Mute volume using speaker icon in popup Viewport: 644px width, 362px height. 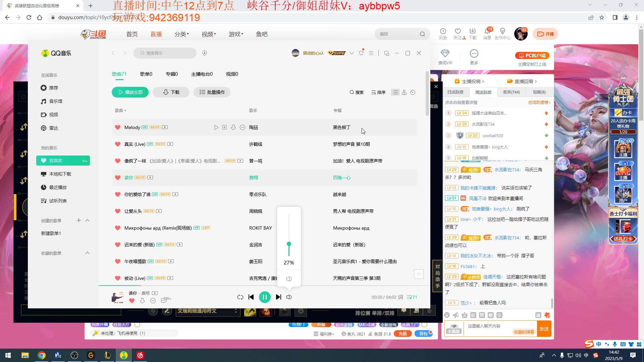click(289, 279)
